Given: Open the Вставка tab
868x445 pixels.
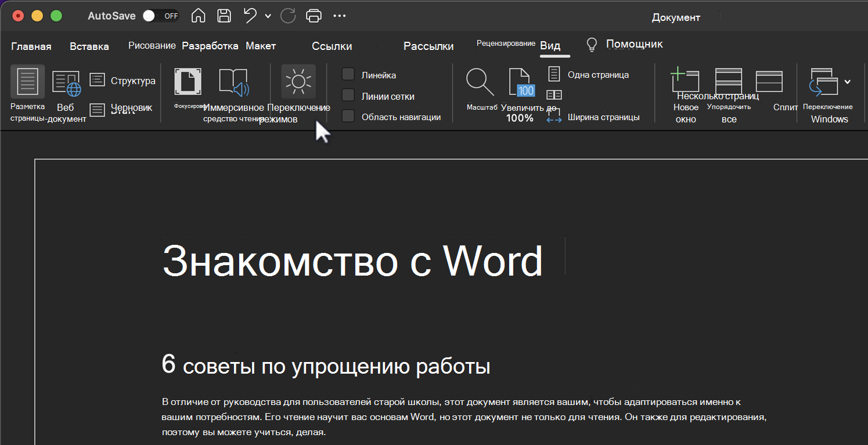Looking at the screenshot, I should click(89, 46).
